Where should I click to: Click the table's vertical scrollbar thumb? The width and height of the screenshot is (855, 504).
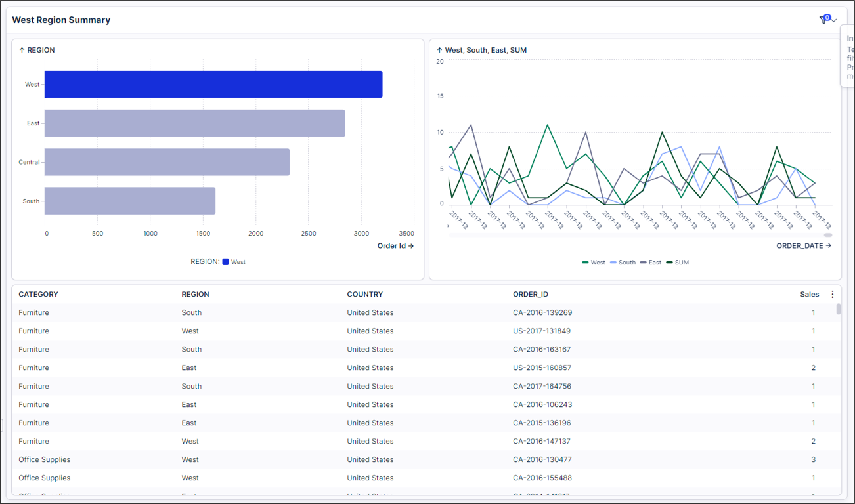tap(839, 309)
